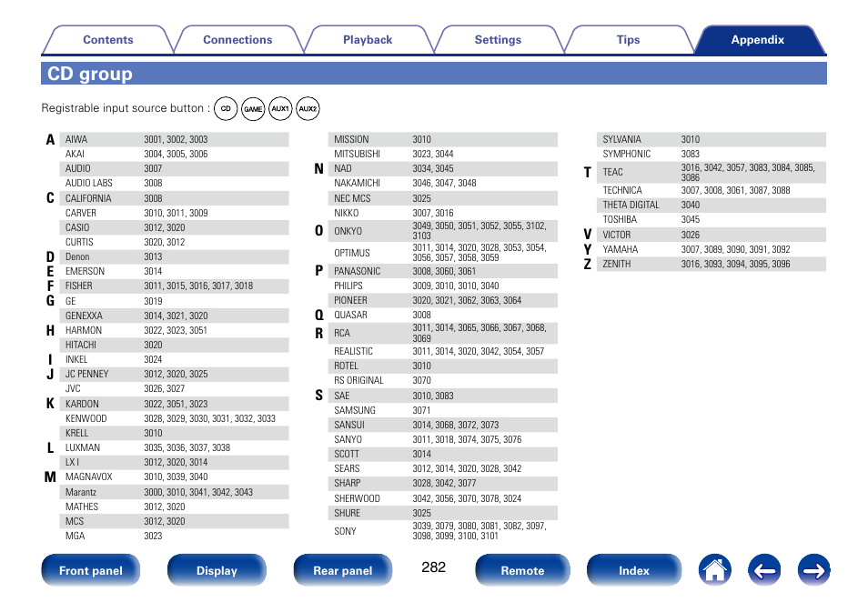Viewport: 868px width, 612px height.
Task: Select the HARMON brand entry
Action: 84,330
